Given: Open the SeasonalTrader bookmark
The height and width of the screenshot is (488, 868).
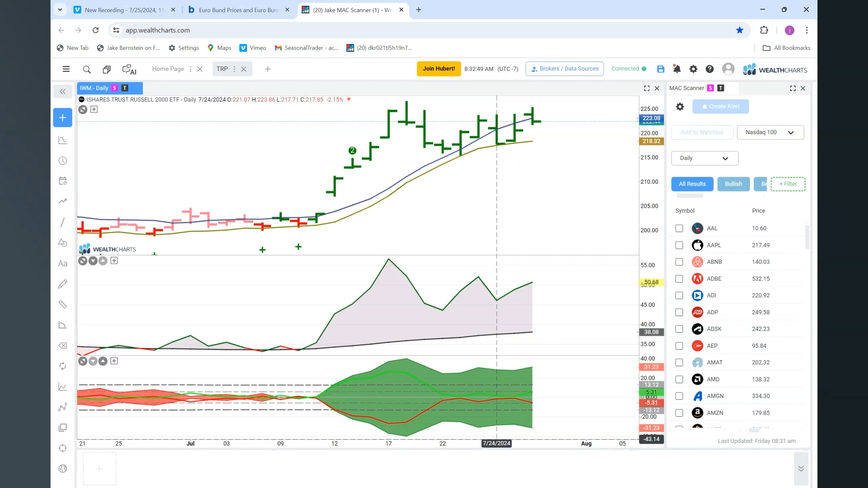Looking at the screenshot, I should (x=307, y=48).
